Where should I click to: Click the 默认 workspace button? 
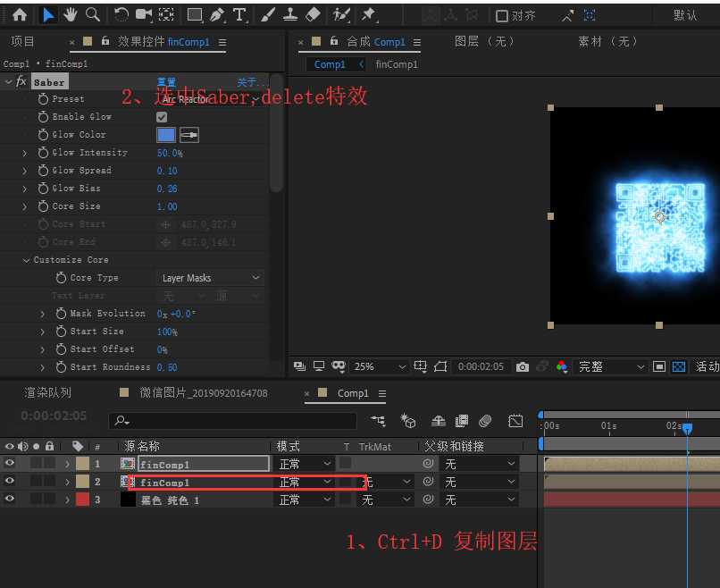[x=684, y=15]
